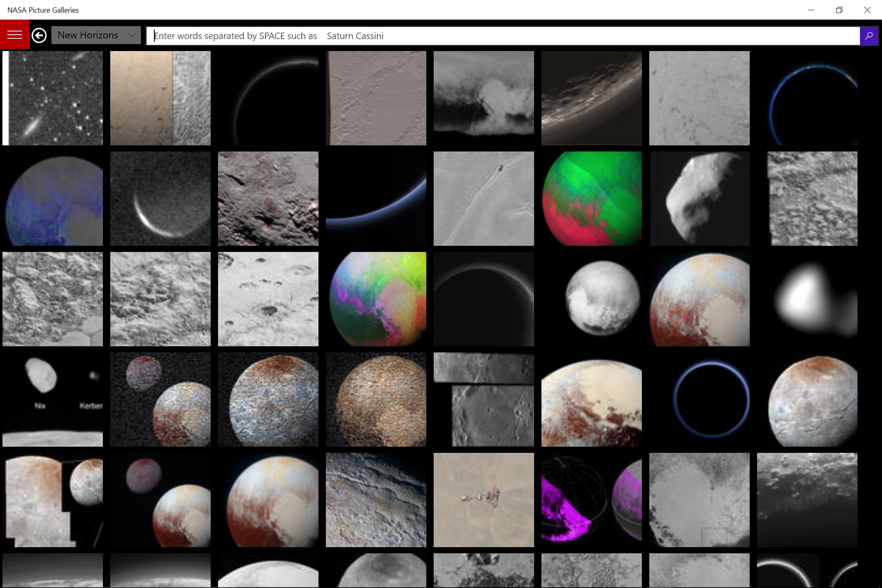The image size is (882, 588).
Task: View the green and red false-color globe thumbnail
Action: tap(591, 199)
